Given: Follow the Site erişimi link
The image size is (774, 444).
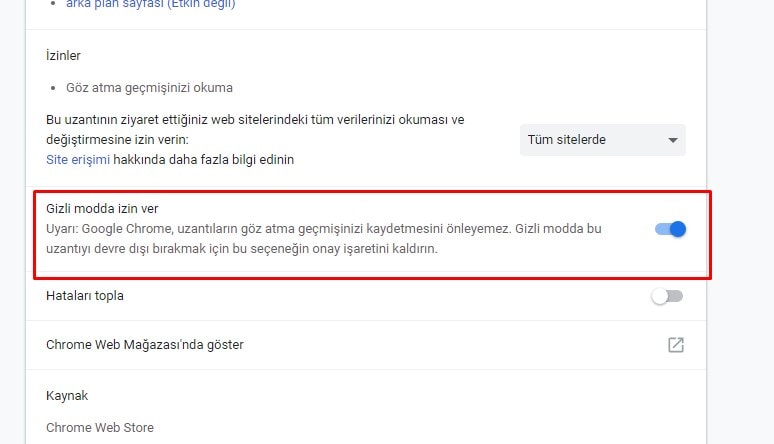Looking at the screenshot, I should click(x=78, y=160).
